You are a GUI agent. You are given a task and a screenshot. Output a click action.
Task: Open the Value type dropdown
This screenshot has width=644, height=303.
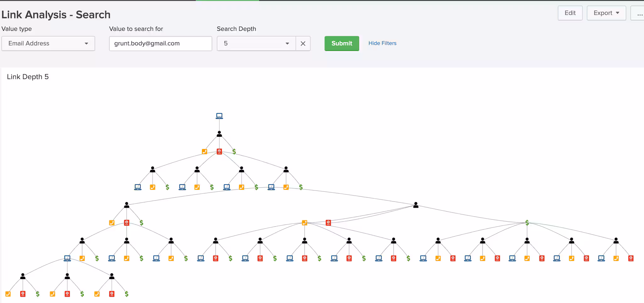coord(48,43)
